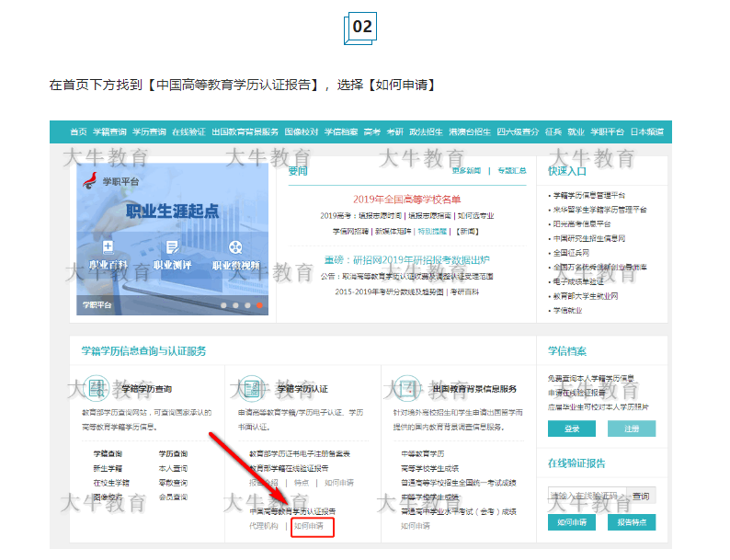The width and height of the screenshot is (730, 560).
Task: Click the light teal 注册 button
Action: point(632,429)
